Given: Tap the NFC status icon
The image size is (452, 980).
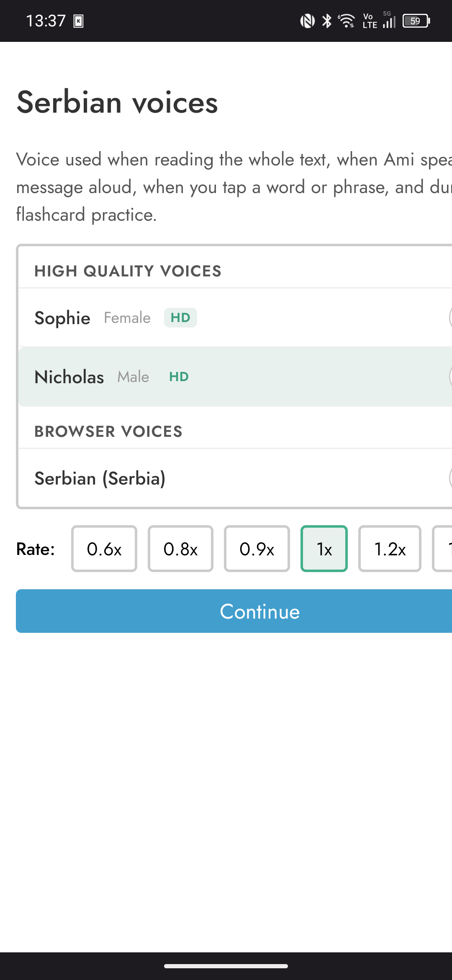Looking at the screenshot, I should pyautogui.click(x=308, y=21).
